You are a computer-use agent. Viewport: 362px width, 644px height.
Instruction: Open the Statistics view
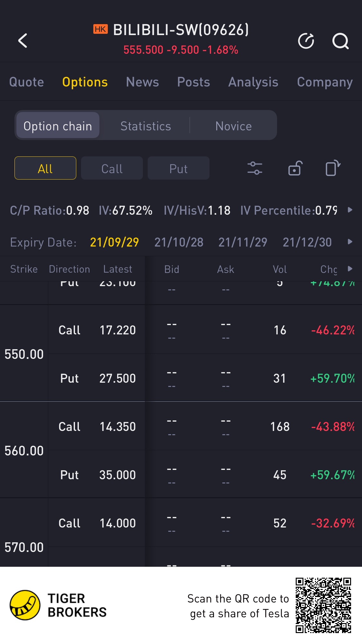pos(146,126)
